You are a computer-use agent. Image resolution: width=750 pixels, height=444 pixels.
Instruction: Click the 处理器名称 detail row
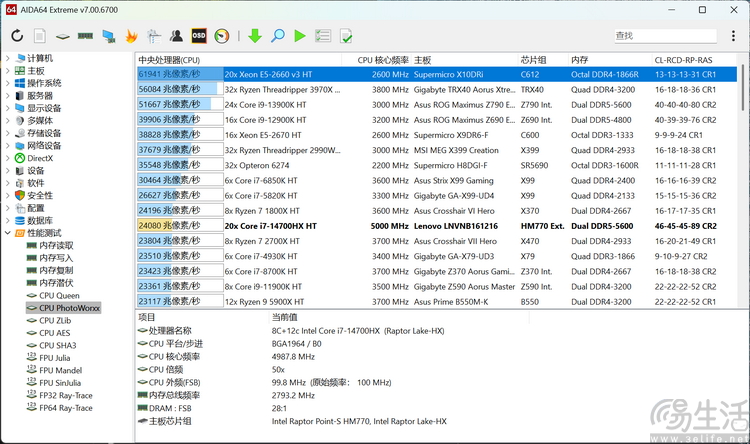tap(291, 331)
